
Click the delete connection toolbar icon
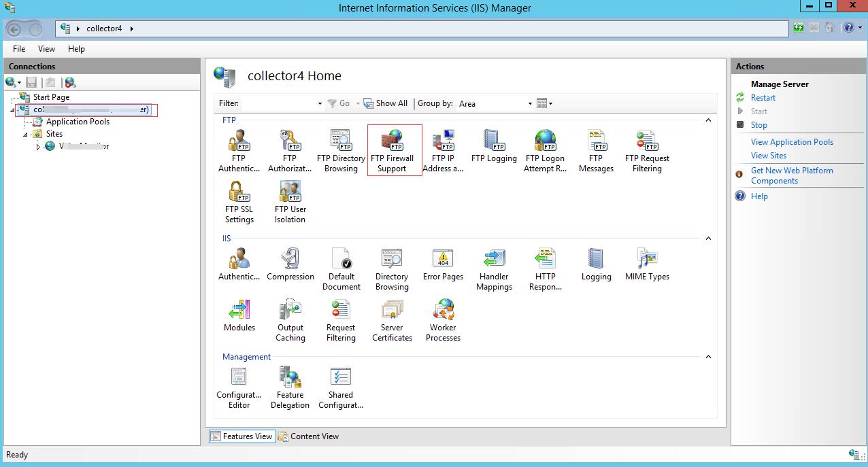[70, 82]
